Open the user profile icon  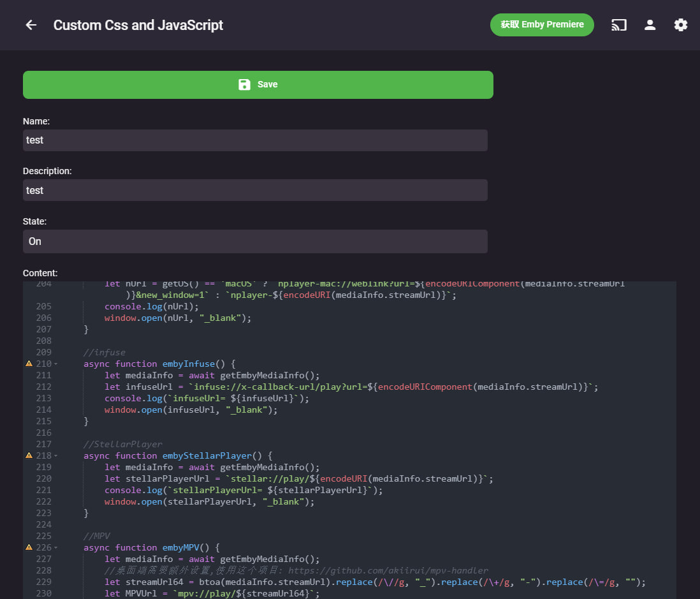click(x=650, y=25)
